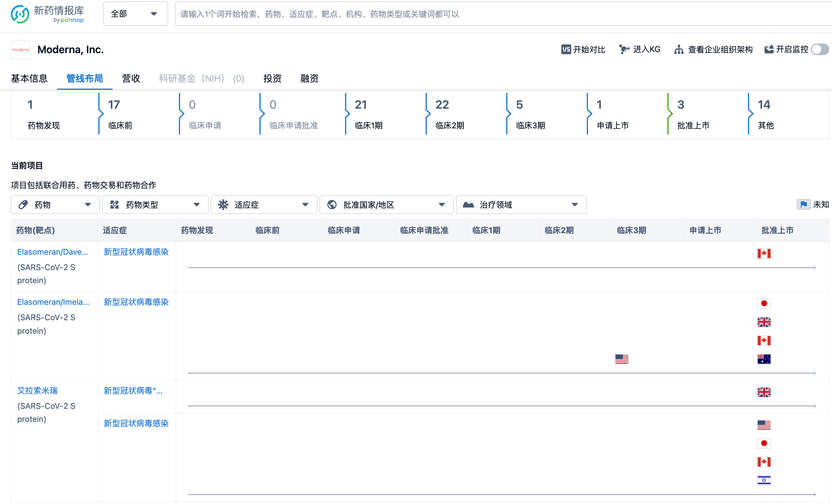Click Canada flag in Elasomeran/Imela row
832x504 pixels.
(x=764, y=341)
